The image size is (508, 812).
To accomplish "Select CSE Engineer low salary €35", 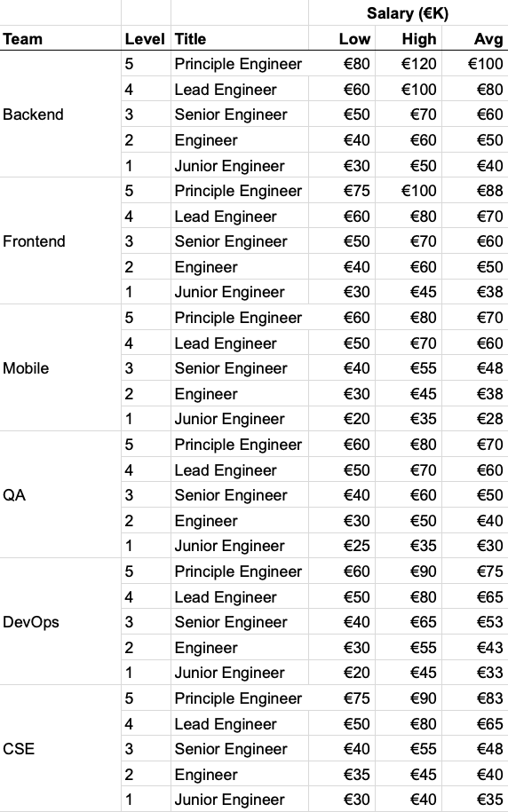I will pyautogui.click(x=342, y=774).
